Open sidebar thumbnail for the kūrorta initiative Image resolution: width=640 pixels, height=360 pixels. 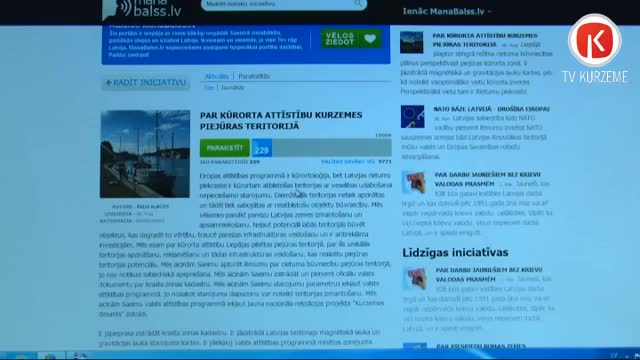click(411, 42)
